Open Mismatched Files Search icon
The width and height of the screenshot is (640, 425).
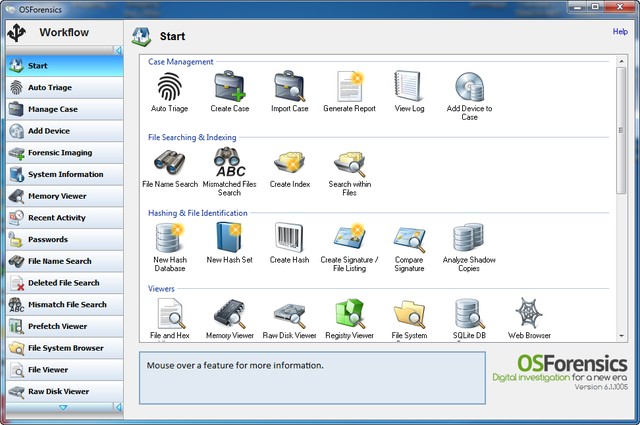(230, 163)
